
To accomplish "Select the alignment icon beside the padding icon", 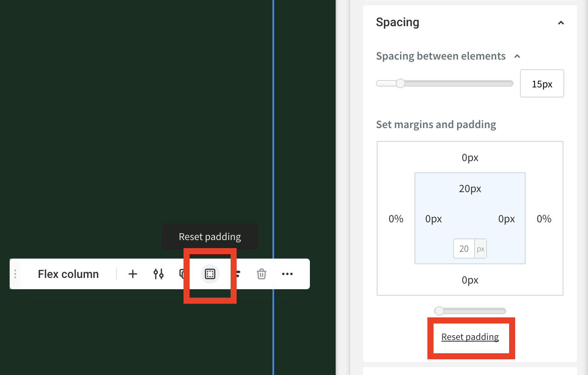I will point(237,274).
